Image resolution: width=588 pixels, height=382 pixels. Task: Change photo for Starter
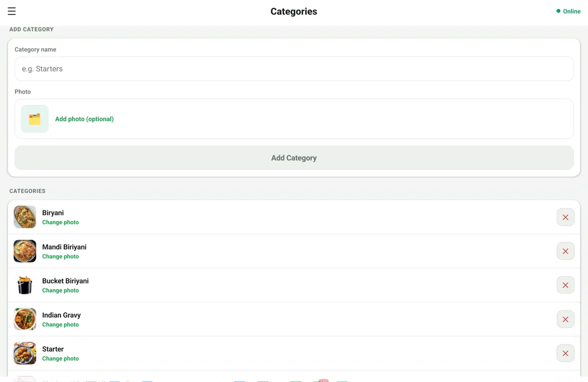point(60,359)
